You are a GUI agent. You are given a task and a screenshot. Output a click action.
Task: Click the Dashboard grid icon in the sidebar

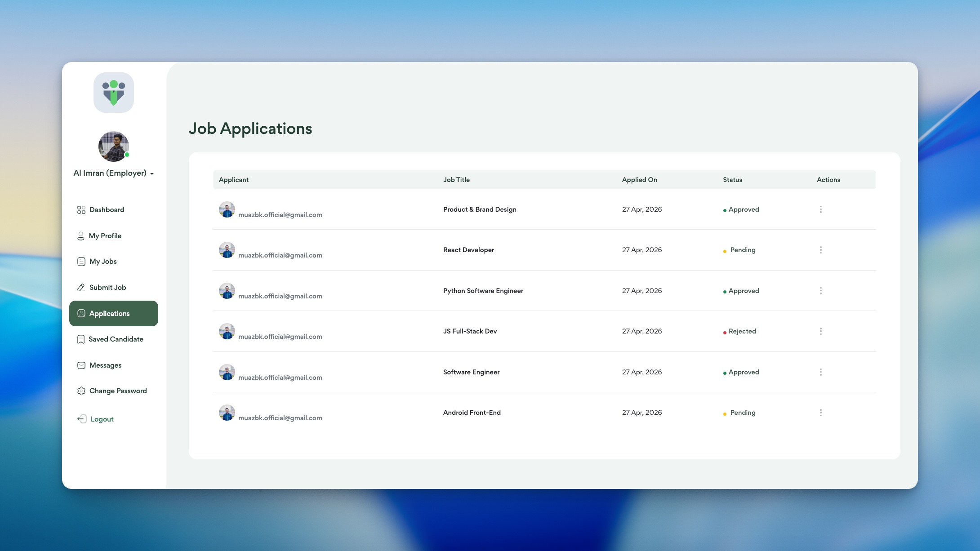(x=81, y=210)
